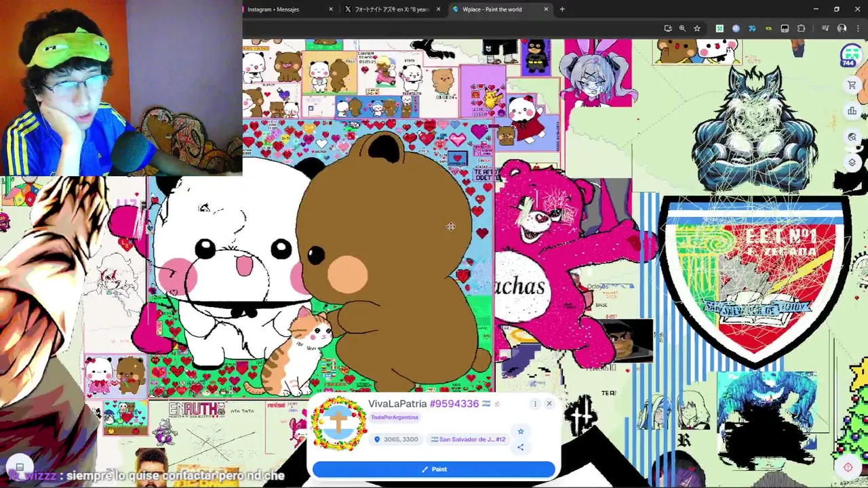
Task: Click the red locate icon at bottom right
Action: pos(848,467)
